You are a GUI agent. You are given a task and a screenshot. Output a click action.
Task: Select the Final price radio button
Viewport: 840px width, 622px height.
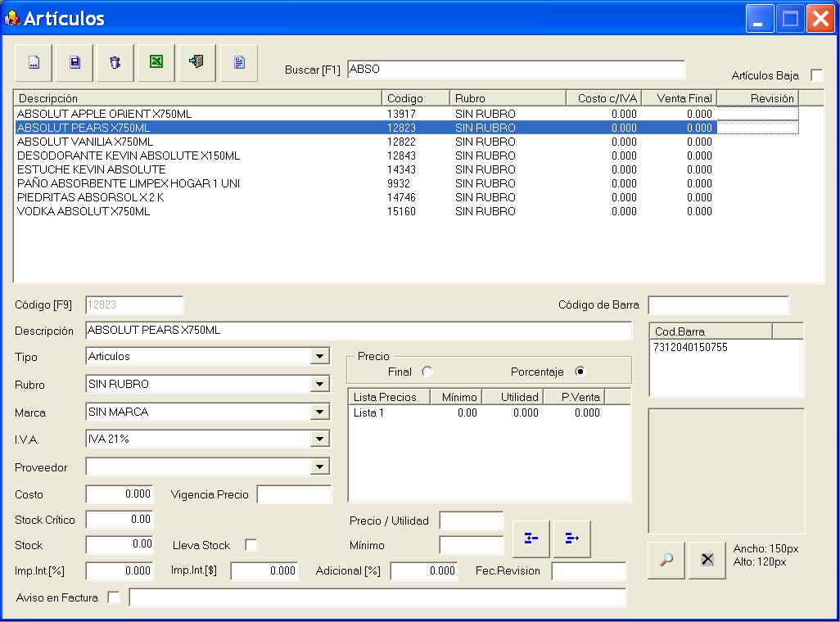[427, 372]
